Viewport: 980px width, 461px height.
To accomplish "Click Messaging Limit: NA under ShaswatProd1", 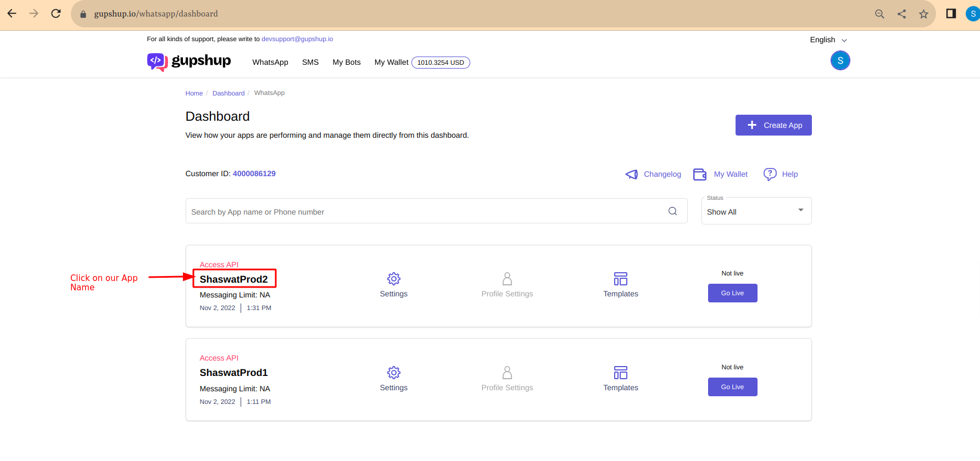I will (x=235, y=389).
